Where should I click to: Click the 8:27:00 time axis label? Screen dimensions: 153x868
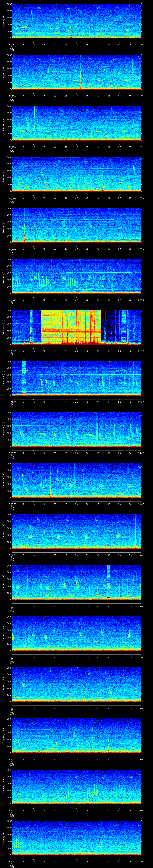point(12,708)
